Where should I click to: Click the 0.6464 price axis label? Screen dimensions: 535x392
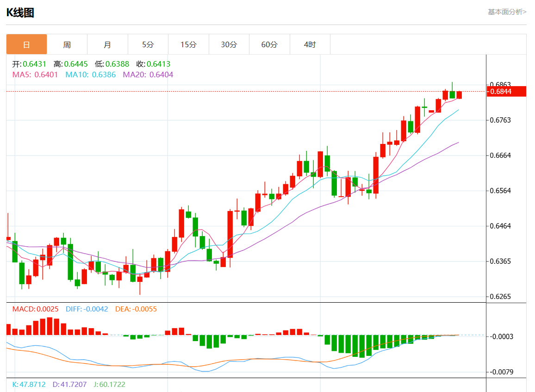click(500, 226)
